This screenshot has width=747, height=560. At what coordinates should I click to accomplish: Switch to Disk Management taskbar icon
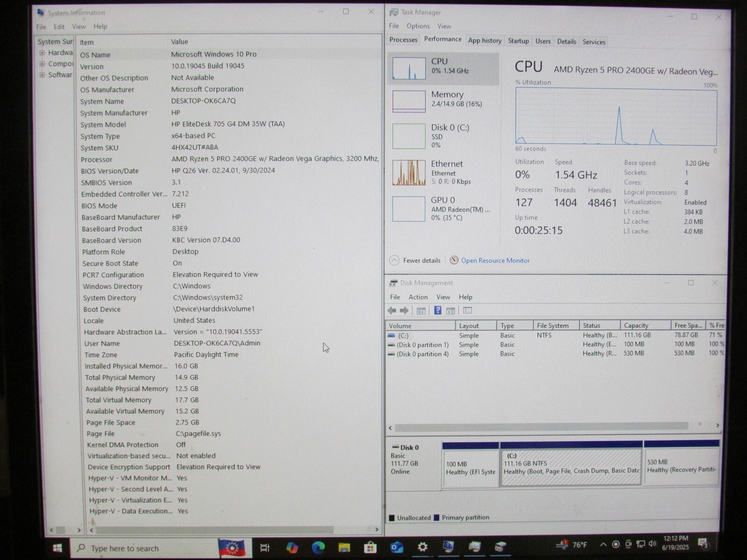(500, 546)
